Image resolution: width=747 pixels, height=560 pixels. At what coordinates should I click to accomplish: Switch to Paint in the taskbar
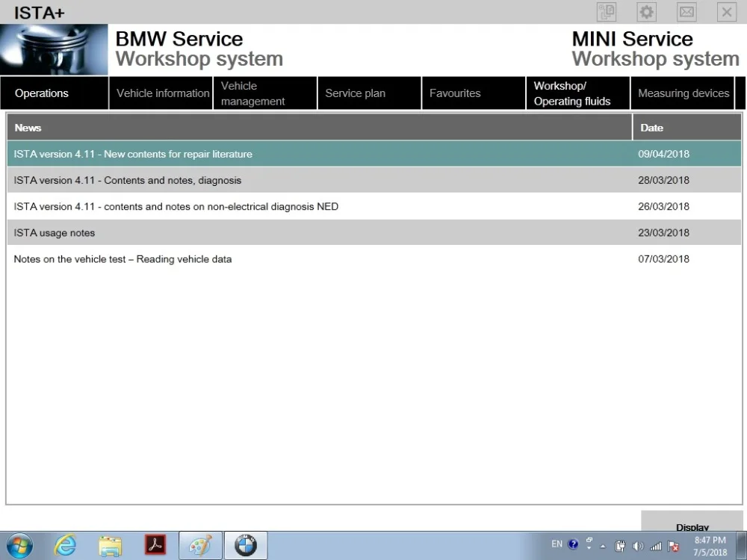[x=200, y=546]
